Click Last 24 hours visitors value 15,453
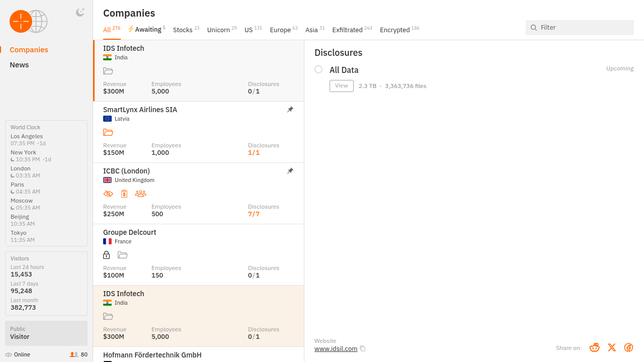This screenshot has height=362, width=644. click(21, 275)
